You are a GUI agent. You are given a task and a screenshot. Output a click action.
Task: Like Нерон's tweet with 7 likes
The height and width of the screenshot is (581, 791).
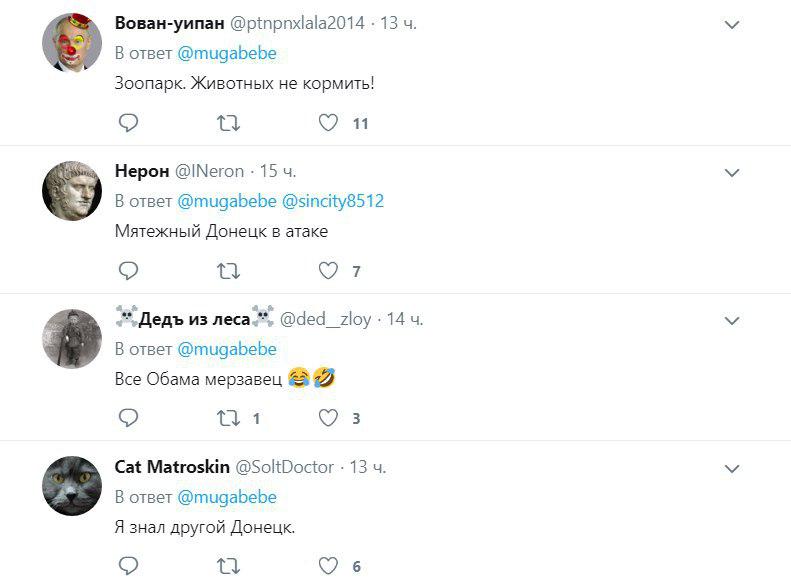pos(329,271)
